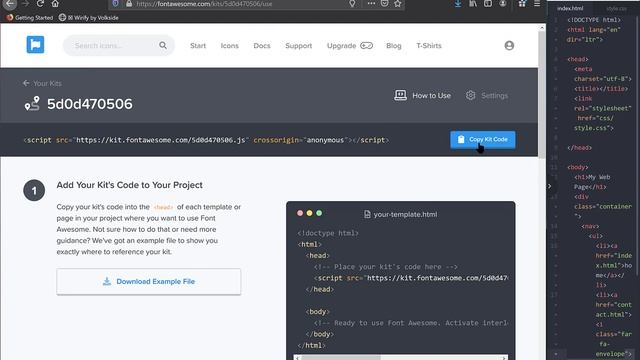Open the user account avatar menu

[509, 45]
